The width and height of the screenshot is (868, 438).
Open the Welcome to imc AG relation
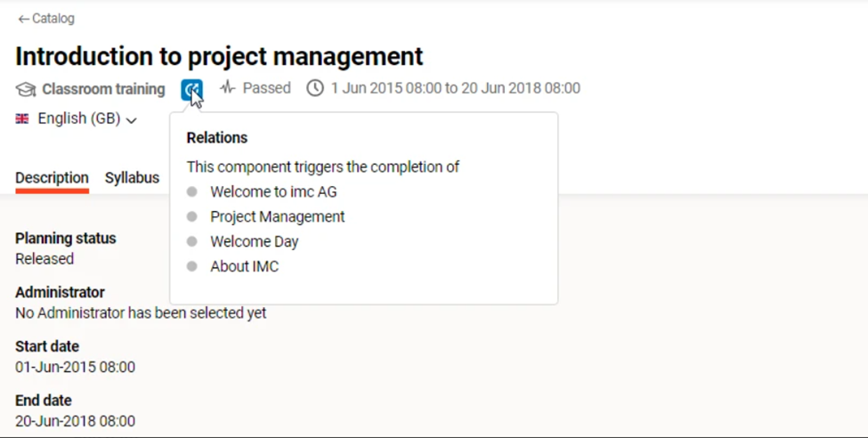[x=273, y=191]
